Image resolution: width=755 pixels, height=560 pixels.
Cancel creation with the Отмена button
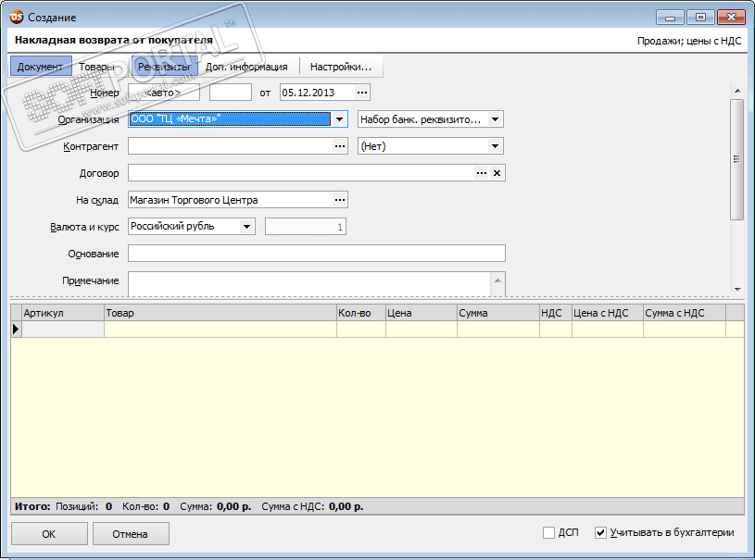[x=131, y=534]
